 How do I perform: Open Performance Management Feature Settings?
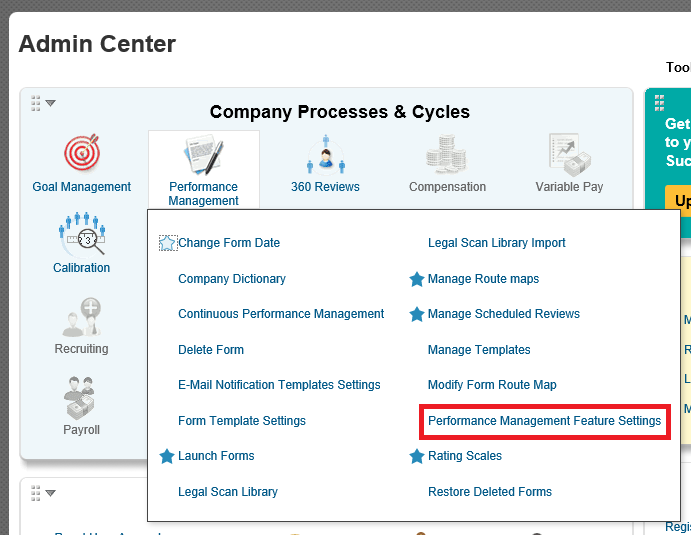tap(544, 421)
